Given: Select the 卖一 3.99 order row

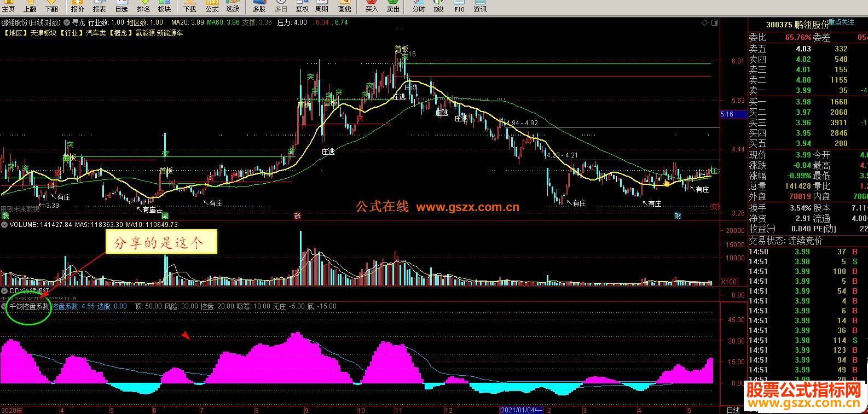Looking at the screenshot, I should coord(808,90).
